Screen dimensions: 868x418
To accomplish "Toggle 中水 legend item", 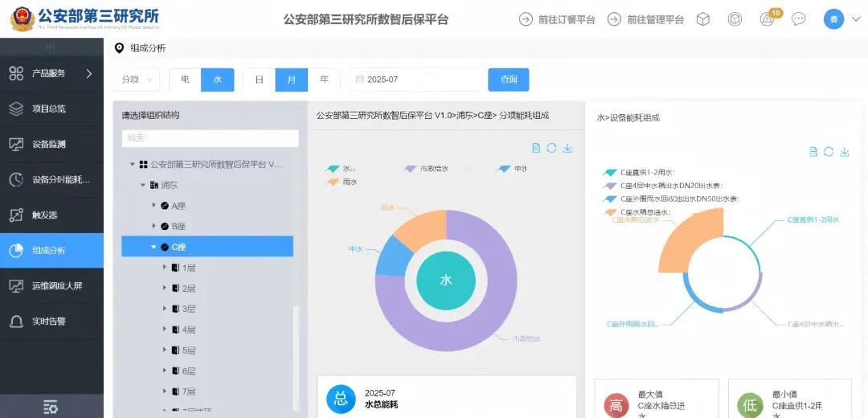I will pyautogui.click(x=511, y=169).
